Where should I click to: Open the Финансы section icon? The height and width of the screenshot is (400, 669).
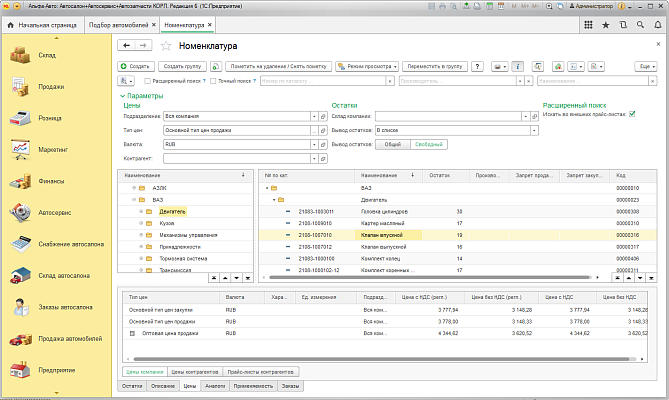(22, 182)
